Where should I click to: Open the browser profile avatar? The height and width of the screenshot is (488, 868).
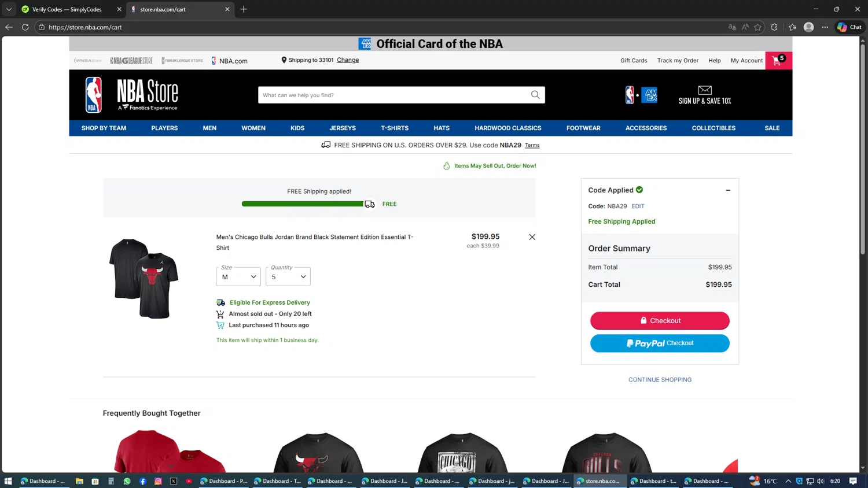tap(809, 27)
